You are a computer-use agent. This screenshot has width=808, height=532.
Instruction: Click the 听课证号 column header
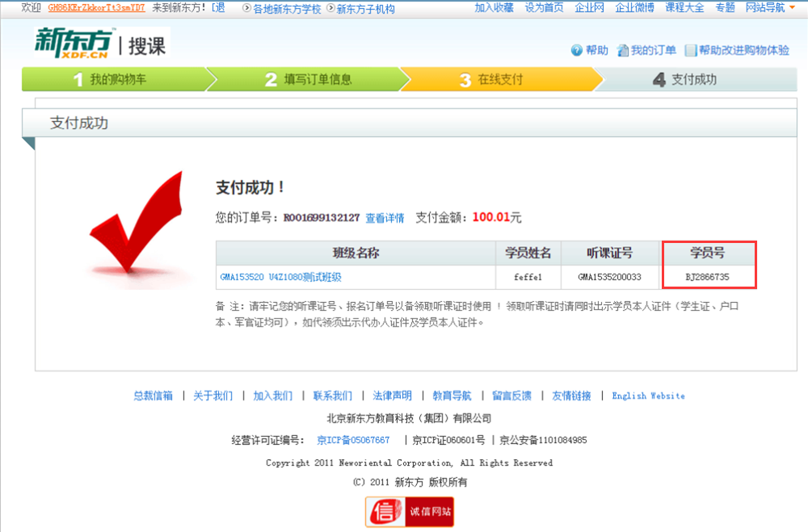point(610,253)
